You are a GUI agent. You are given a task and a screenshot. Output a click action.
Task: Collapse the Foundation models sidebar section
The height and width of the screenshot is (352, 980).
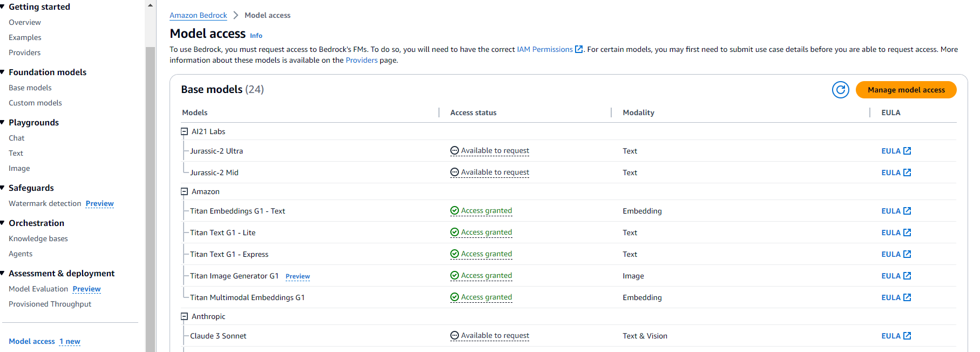3,72
